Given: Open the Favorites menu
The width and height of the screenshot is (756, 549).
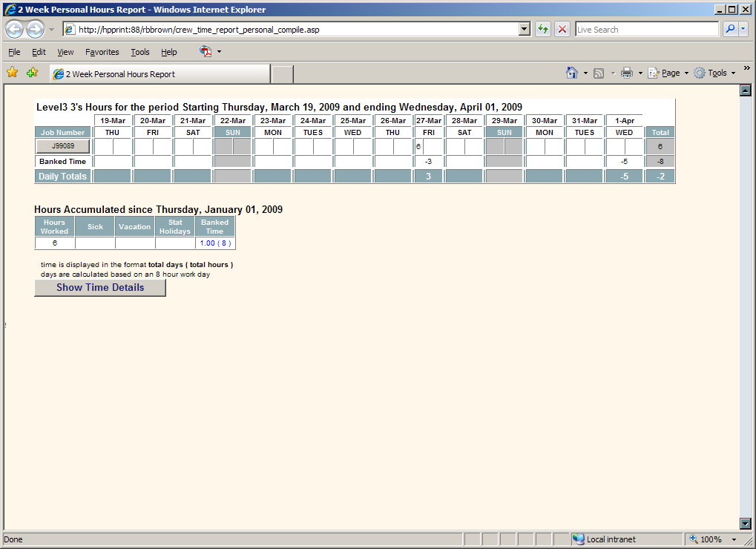Looking at the screenshot, I should click(x=102, y=52).
